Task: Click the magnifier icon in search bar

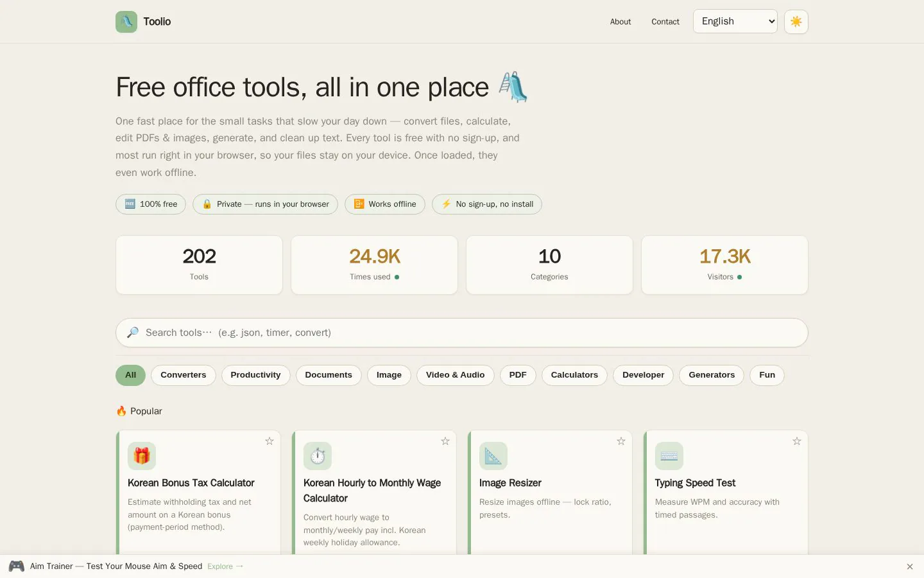Action: (133, 333)
